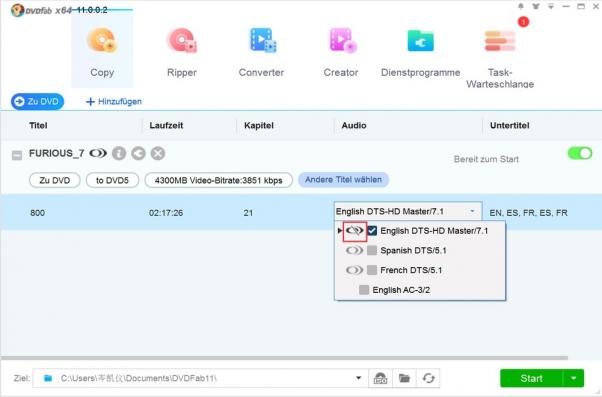
Task: Click the 4300MB Video-Bitrate setting button
Action: [218, 180]
